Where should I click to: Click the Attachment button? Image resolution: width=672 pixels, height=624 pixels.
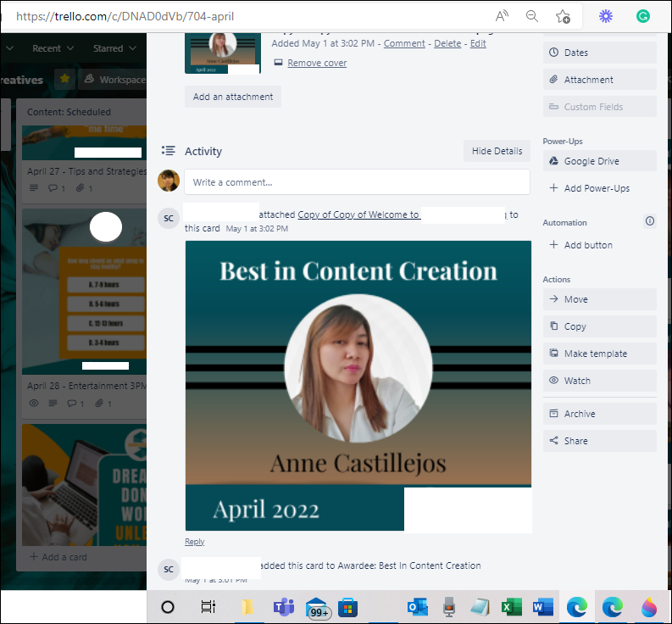point(600,80)
